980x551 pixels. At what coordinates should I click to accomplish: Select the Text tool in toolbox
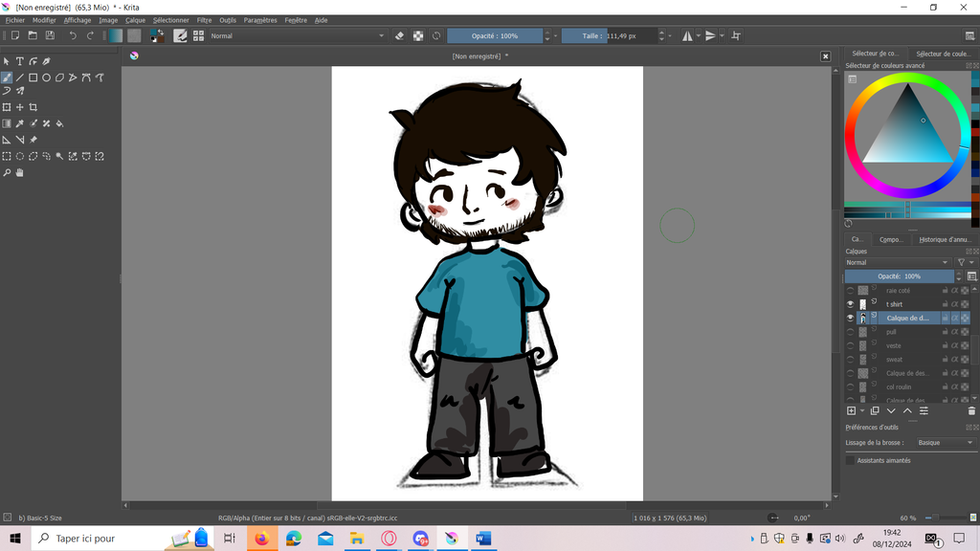click(19, 61)
